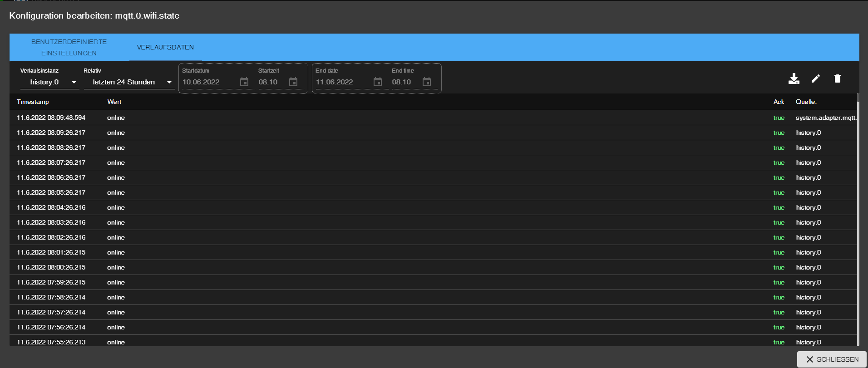The height and width of the screenshot is (368, 868).
Task: Select row with timestamp 08:01:26.215
Action: (433, 252)
